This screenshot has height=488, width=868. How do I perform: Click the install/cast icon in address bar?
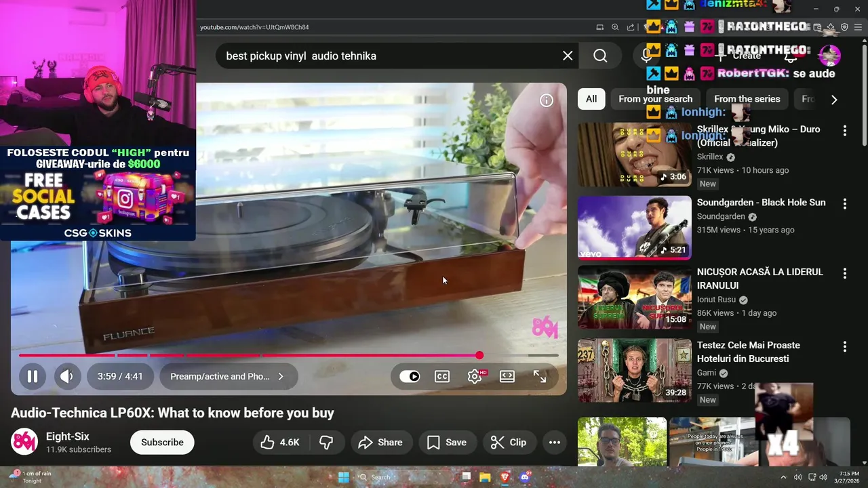tap(600, 27)
